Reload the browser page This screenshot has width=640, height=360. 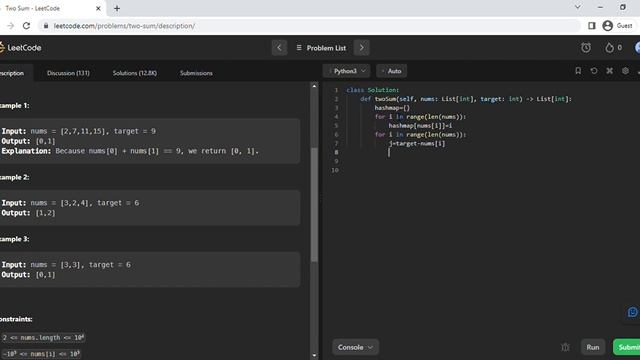pyautogui.click(x=26, y=26)
